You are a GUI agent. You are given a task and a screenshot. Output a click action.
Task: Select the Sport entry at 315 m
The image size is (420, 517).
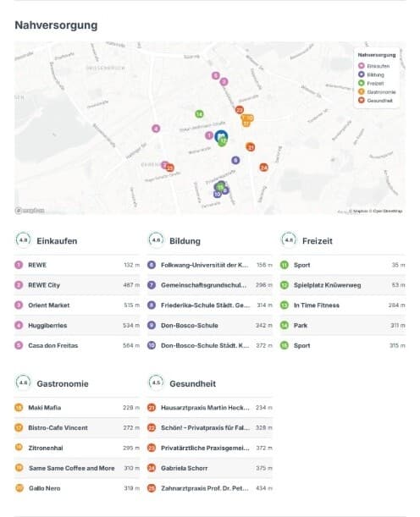point(343,345)
